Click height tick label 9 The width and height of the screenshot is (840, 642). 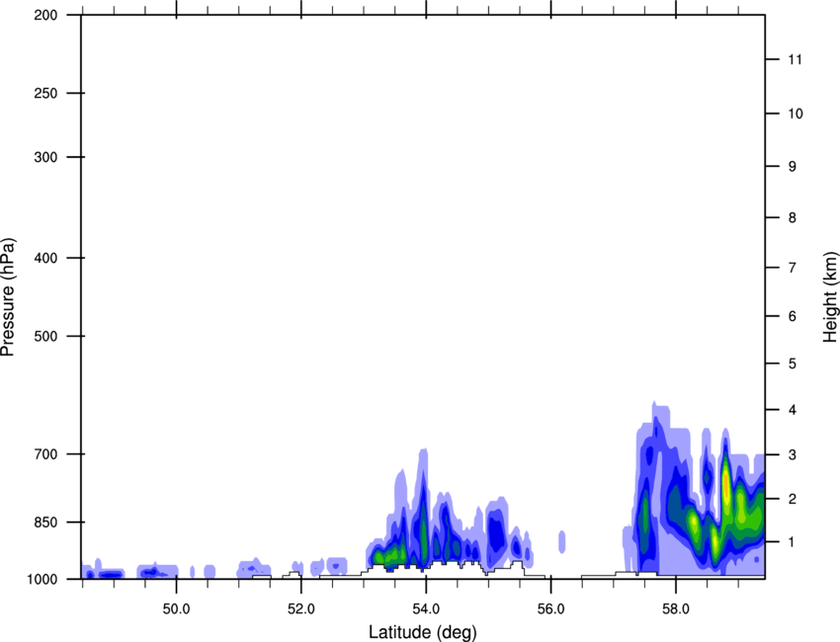(793, 167)
